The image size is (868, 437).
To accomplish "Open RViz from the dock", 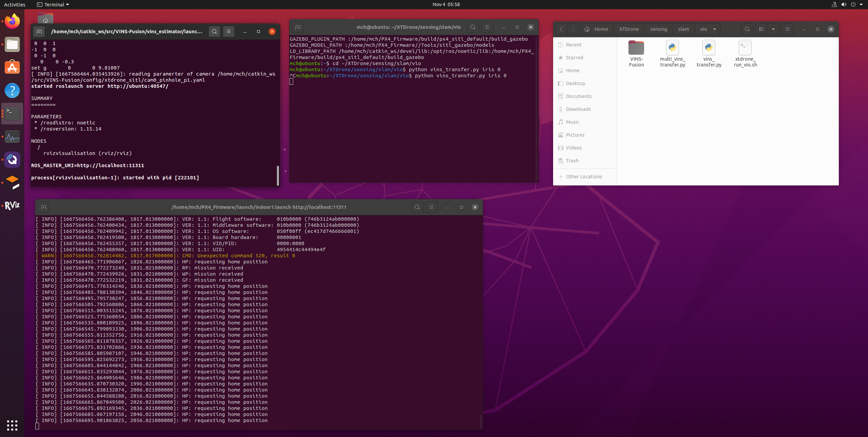I will click(12, 205).
